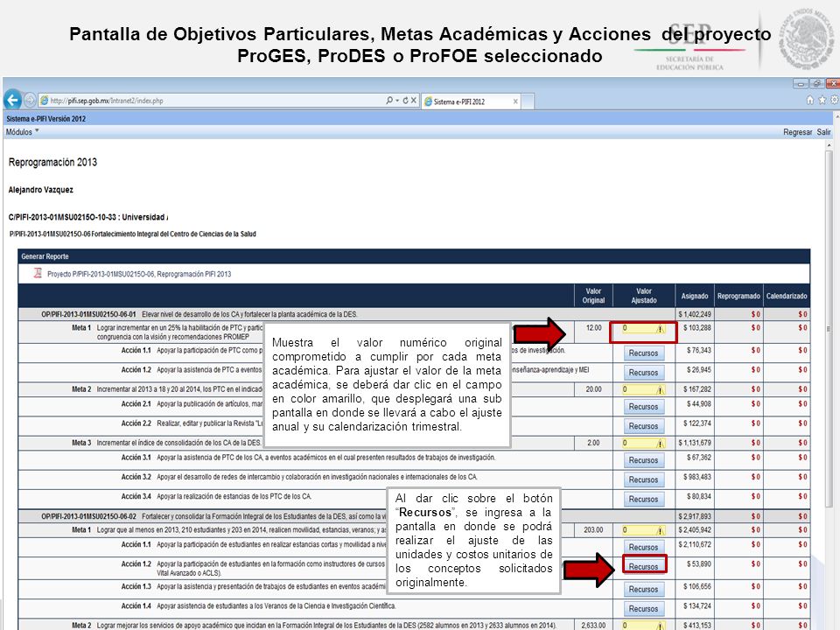Open a new blank browser tab
This screenshot has height=630, width=840.
pyautogui.click(x=528, y=101)
